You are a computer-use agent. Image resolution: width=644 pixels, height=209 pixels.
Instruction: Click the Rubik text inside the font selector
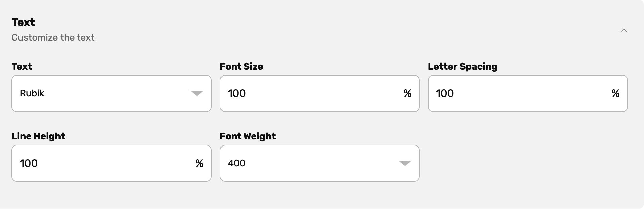[32, 93]
